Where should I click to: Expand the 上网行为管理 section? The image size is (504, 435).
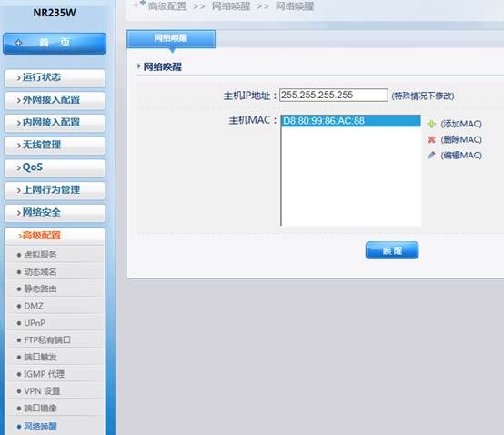[x=55, y=190]
